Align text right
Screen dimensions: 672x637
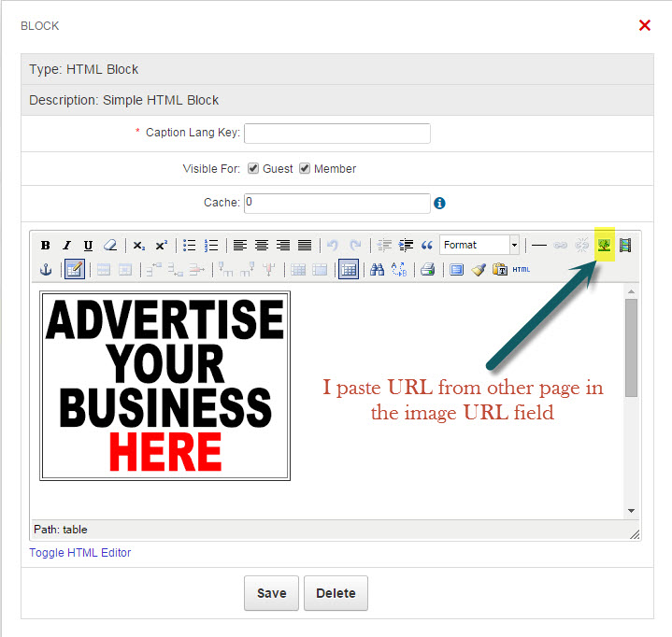[x=283, y=246]
